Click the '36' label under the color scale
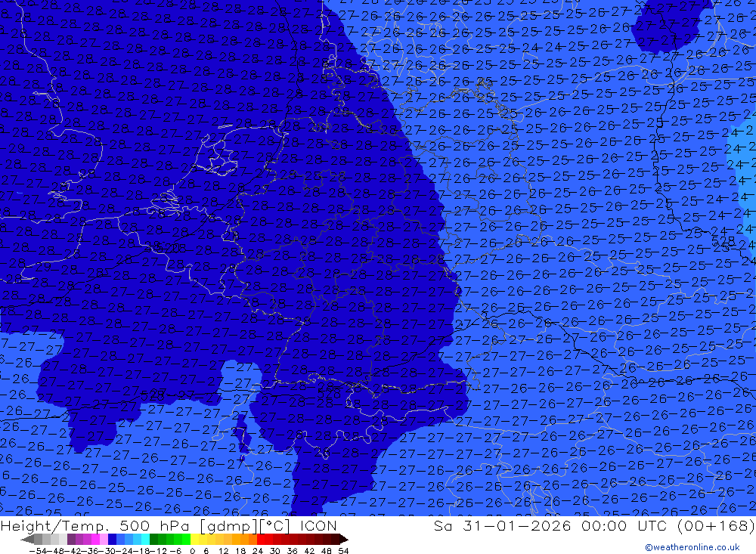This screenshot has width=756, height=554. (292, 551)
